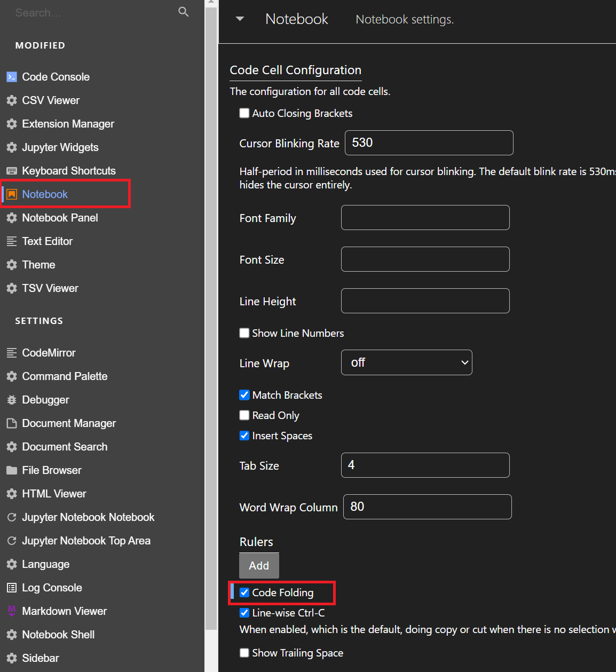Screen dimensions: 616x672
Task: Open Command Palette settings entry
Action: pos(65,376)
